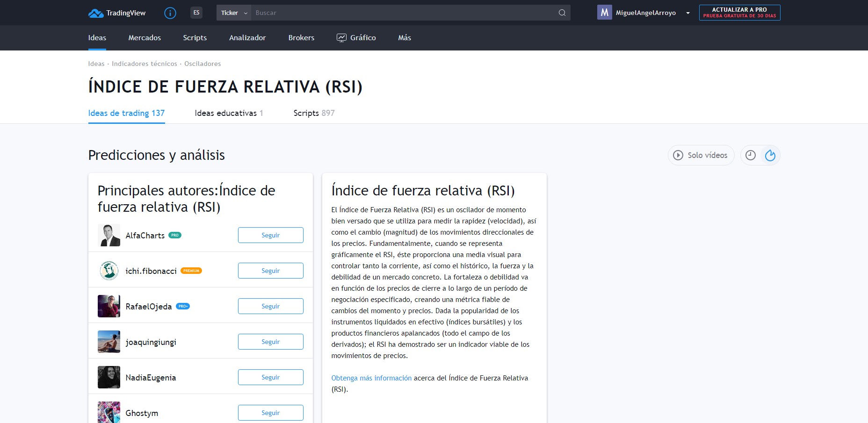Open NadiaEugenia author name

click(x=151, y=378)
